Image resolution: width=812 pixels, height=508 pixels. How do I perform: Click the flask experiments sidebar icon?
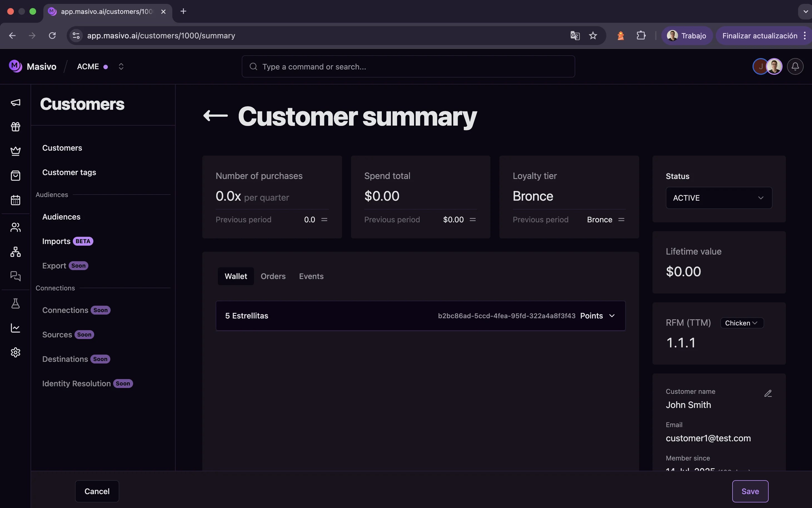16,303
